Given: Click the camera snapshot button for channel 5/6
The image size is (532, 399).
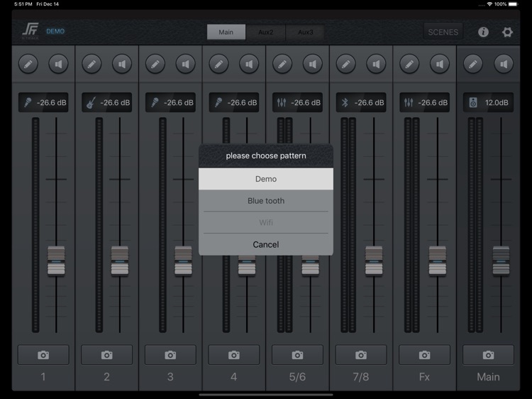Looking at the screenshot, I should [297, 355].
